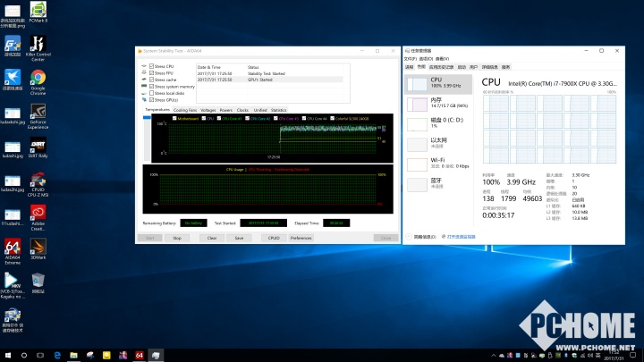This screenshot has height=362, width=644.
Task: Toggle the Stress system memory checkbox
Action: pos(151,87)
